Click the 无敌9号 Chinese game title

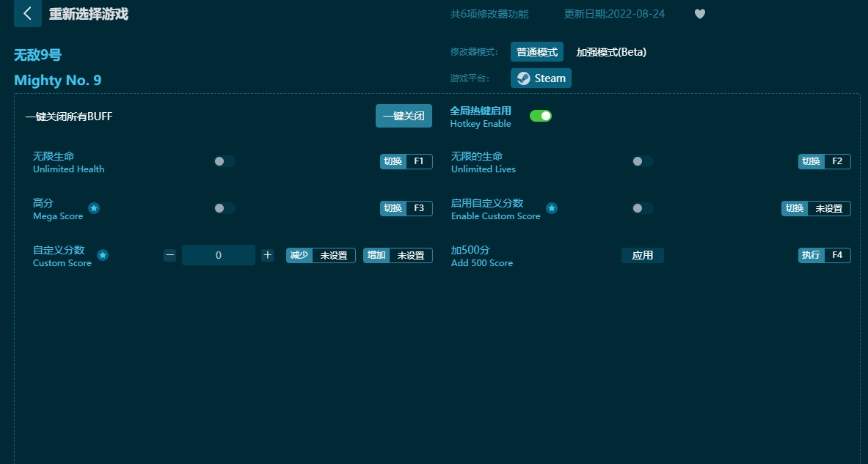tap(37, 55)
